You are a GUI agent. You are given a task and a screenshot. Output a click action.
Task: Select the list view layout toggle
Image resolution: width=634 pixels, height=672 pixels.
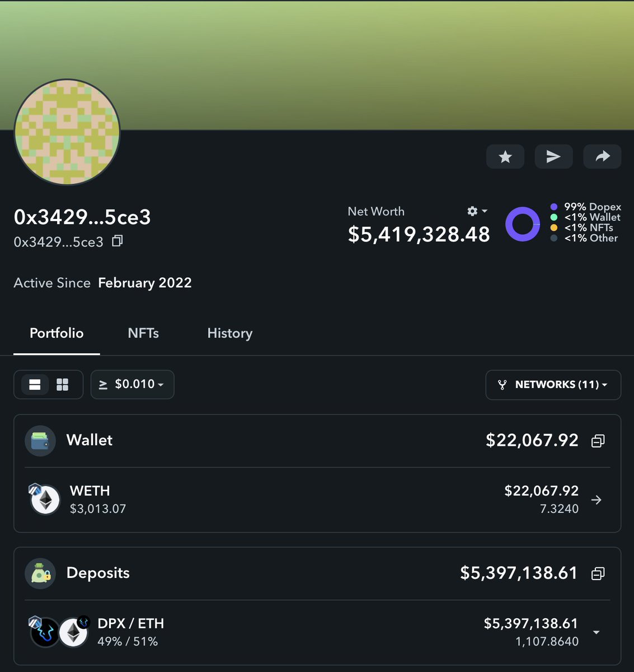tap(35, 385)
